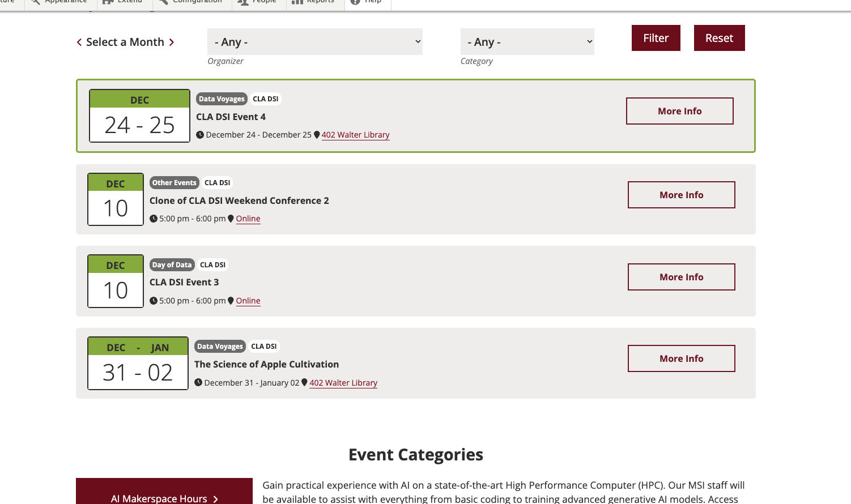Click the Extend puzzle piece icon
851x504 pixels.
[108, 2]
